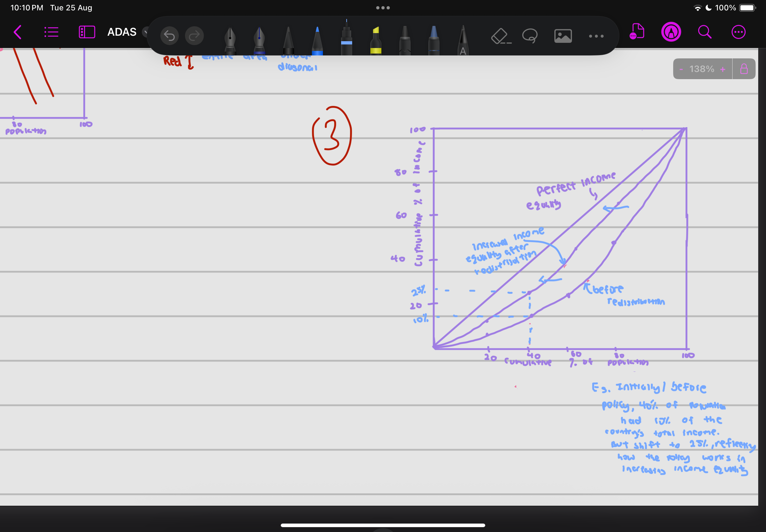Open the document page options icon
The height and width of the screenshot is (532, 766).
pos(636,32)
